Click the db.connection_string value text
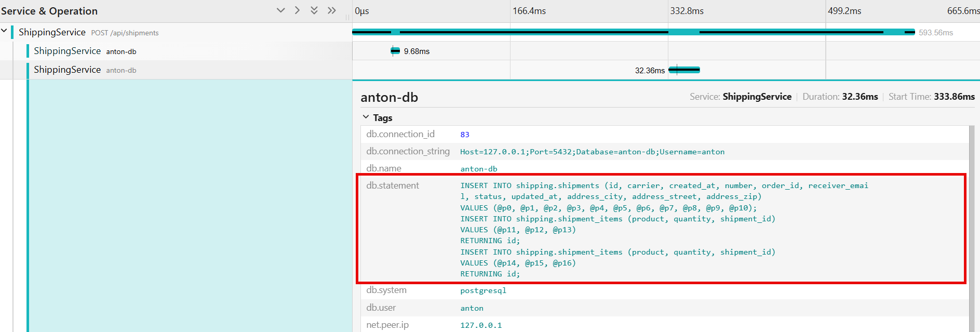This screenshot has width=980, height=332. [592, 152]
